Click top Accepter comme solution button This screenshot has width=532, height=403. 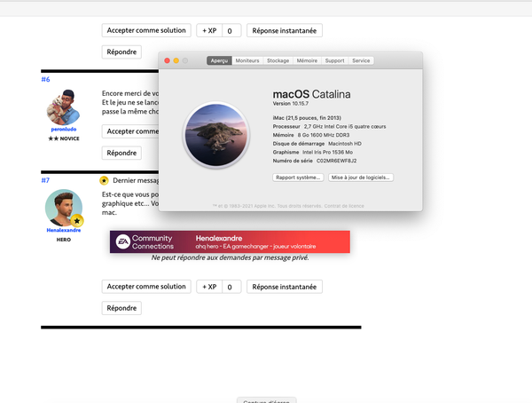[x=146, y=30]
